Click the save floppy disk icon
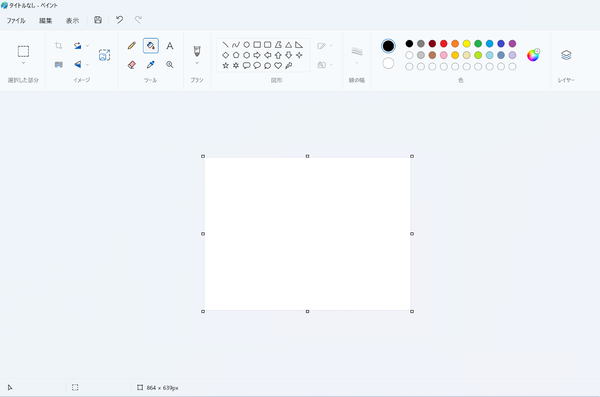Viewport: 600px width, 397px height. pos(98,20)
